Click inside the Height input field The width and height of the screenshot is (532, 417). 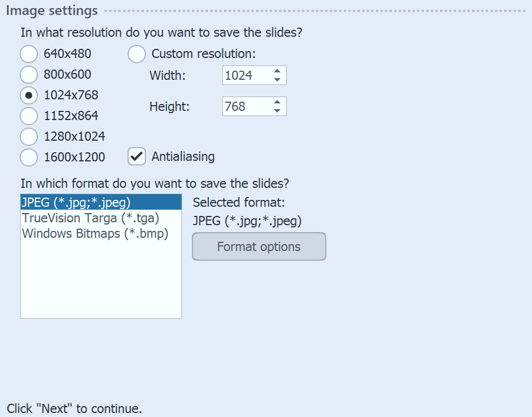coord(247,106)
